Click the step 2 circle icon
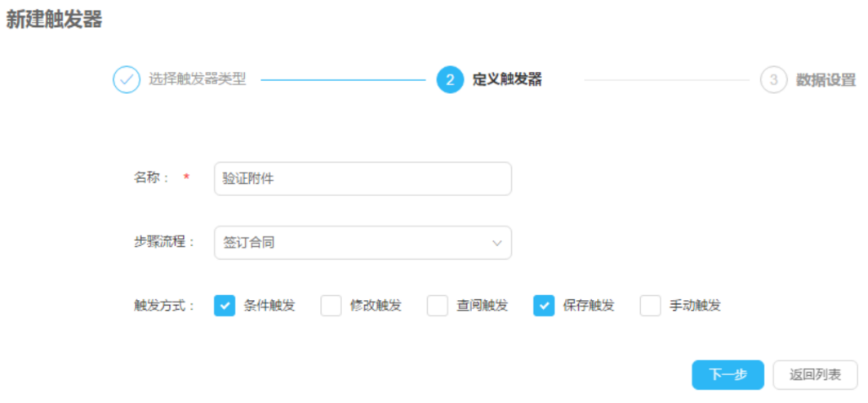 450,80
